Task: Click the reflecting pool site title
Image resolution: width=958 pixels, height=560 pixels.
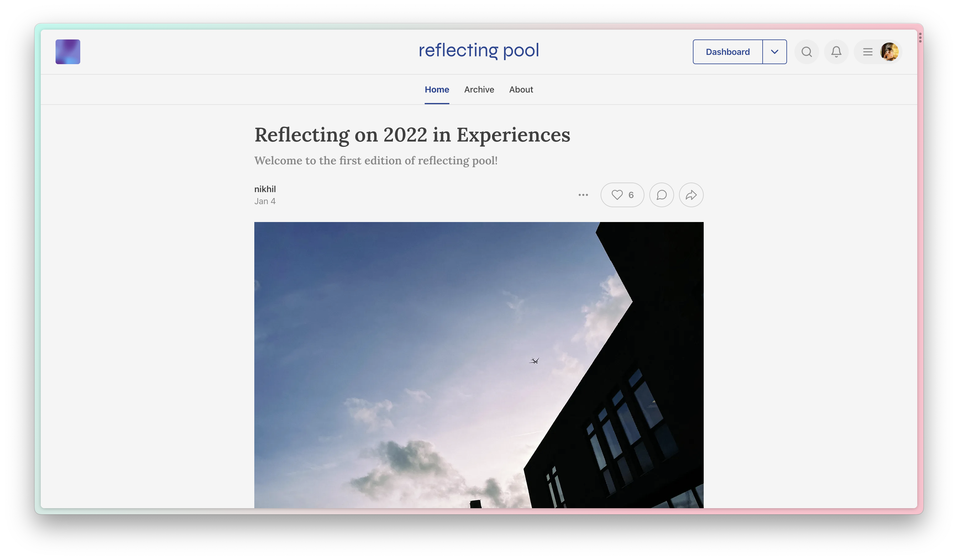Action: (x=479, y=51)
